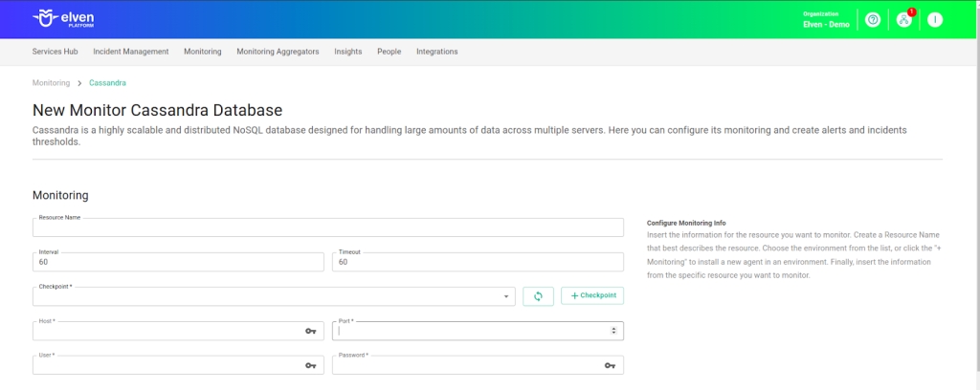
Task: Go to Monitoring breadcrumb link
Action: coord(51,83)
